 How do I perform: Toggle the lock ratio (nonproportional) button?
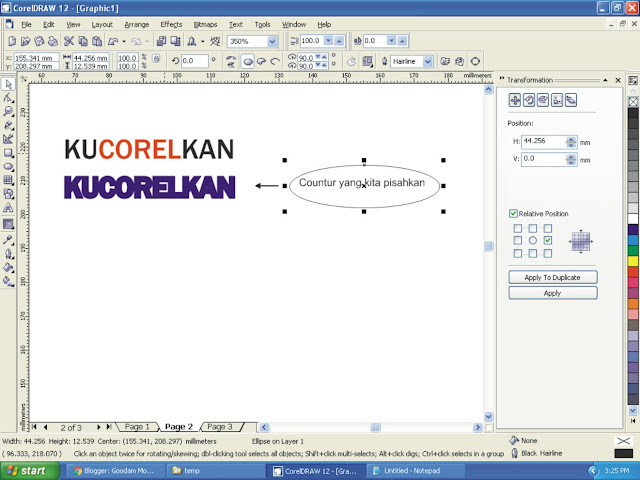click(156, 58)
